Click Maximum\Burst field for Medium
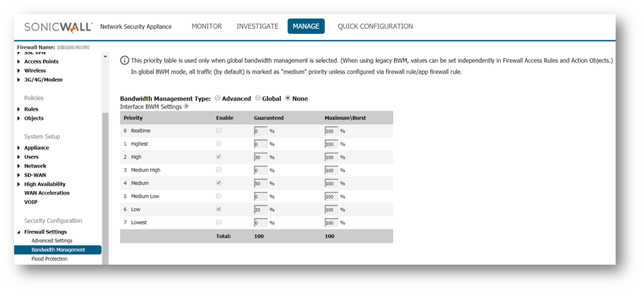This screenshot has height=293, width=644. click(331, 184)
